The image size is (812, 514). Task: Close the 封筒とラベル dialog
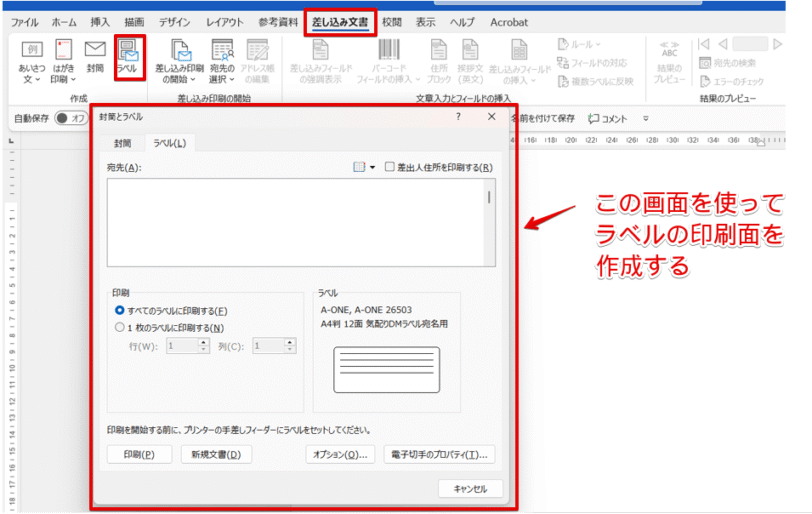pos(491,117)
